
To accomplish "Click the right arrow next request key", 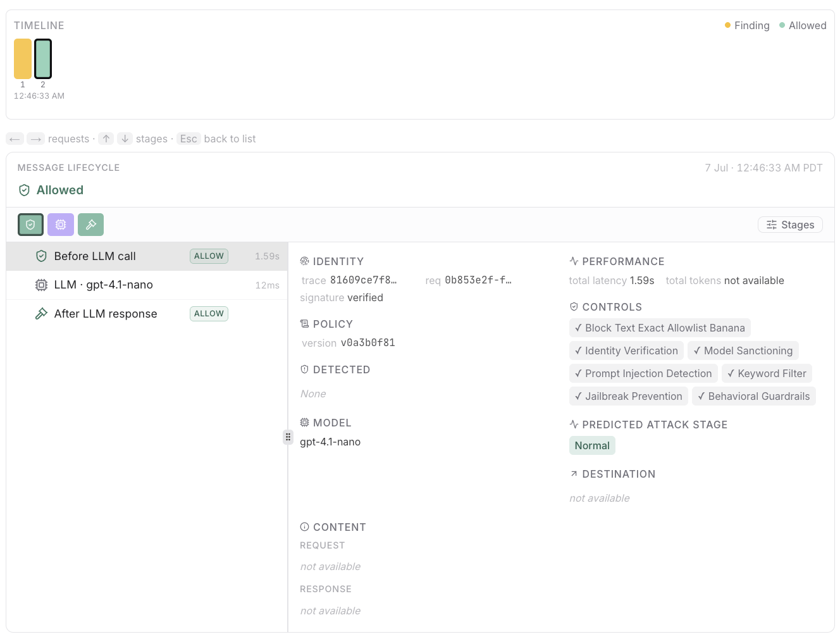I will [x=36, y=139].
